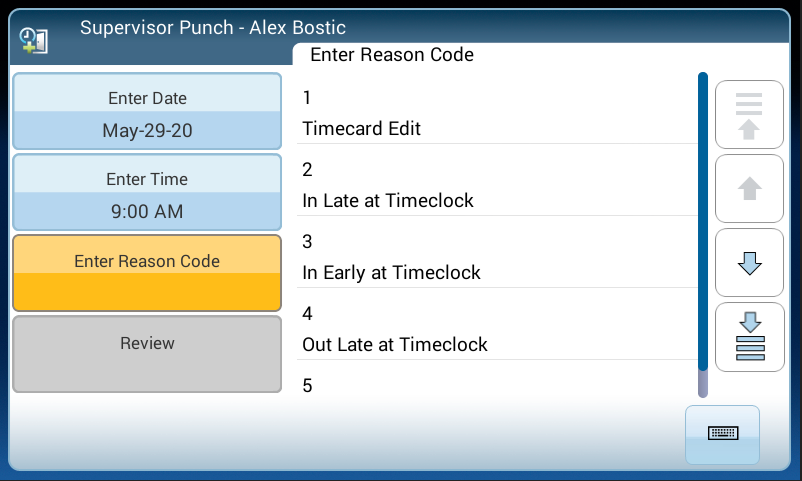
Task: Jump to bottom of reason code list
Action: 749,337
